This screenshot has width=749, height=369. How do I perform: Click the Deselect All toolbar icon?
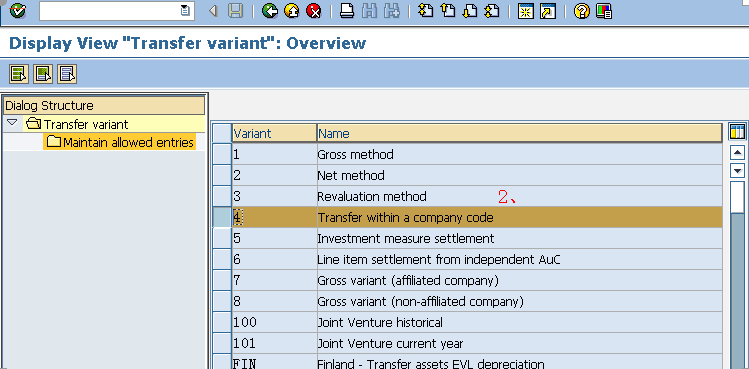[67, 74]
